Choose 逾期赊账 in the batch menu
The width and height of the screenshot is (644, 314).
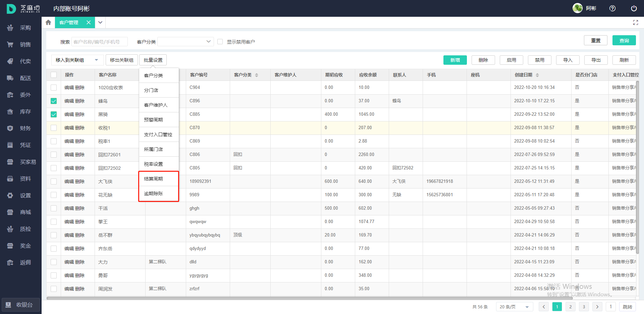[154, 194]
